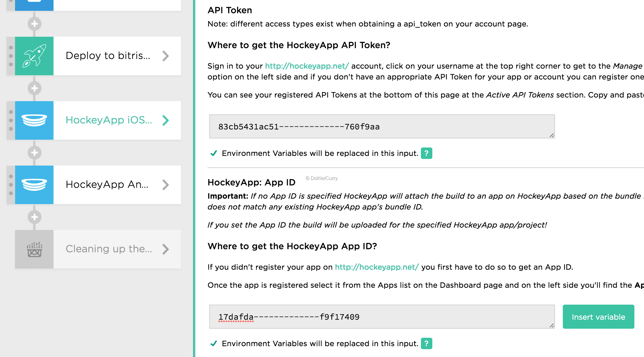
Task: Click the Cleaning up step basket icon
Action: 34,249
